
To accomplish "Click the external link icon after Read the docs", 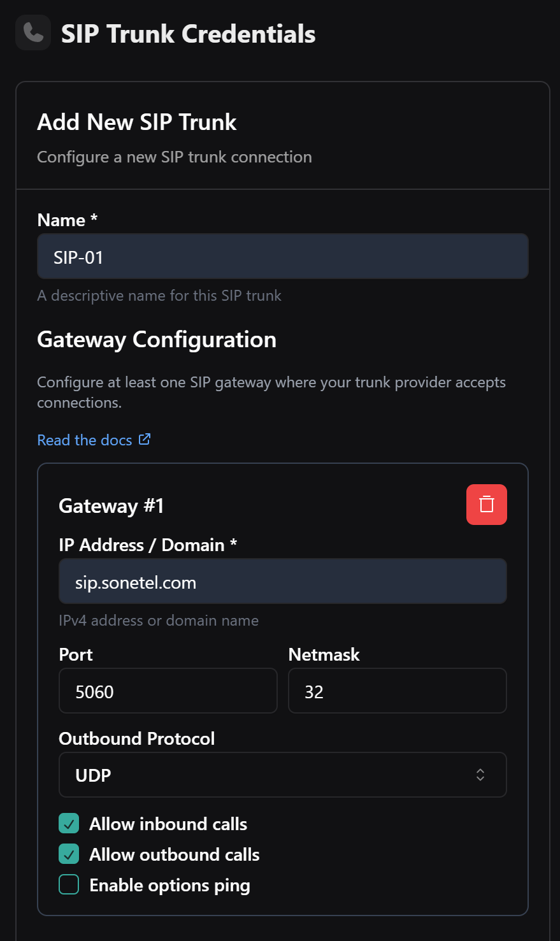I will (145, 440).
